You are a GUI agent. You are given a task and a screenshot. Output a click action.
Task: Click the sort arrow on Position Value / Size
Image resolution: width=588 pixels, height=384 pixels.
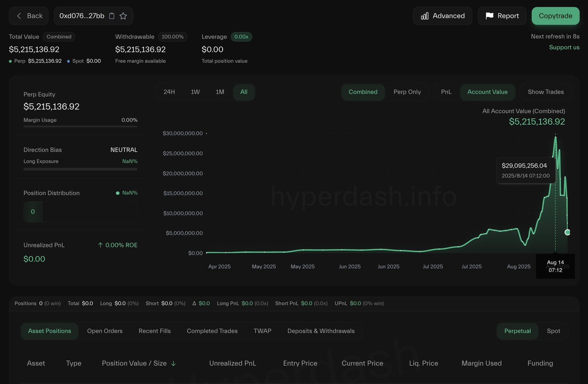click(x=173, y=363)
